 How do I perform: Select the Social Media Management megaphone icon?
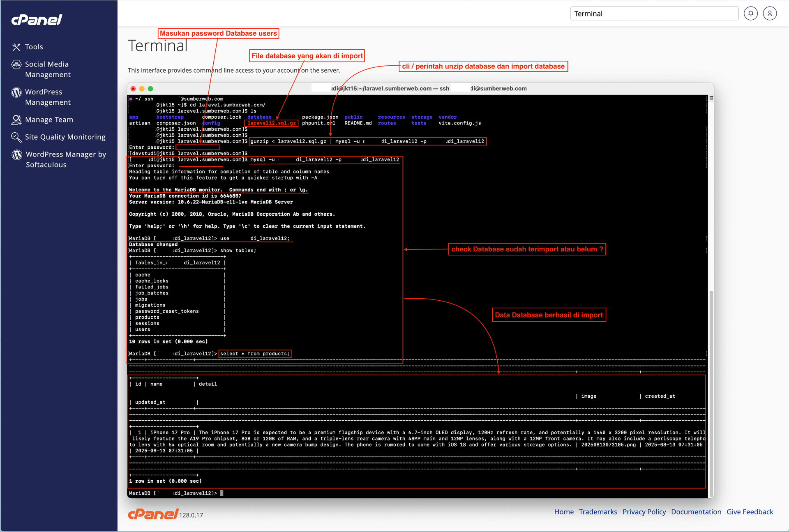(x=16, y=64)
